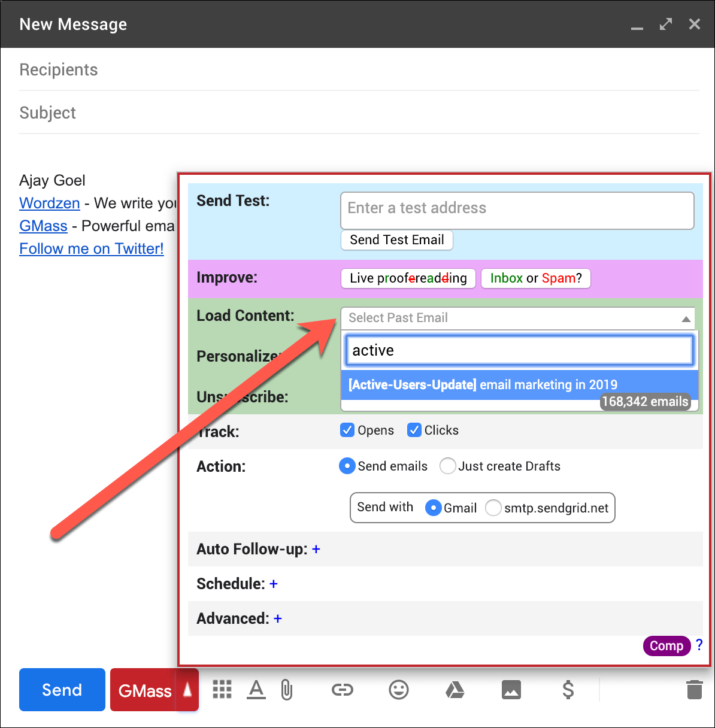Click the insert photo icon
The width and height of the screenshot is (715, 728).
511,690
